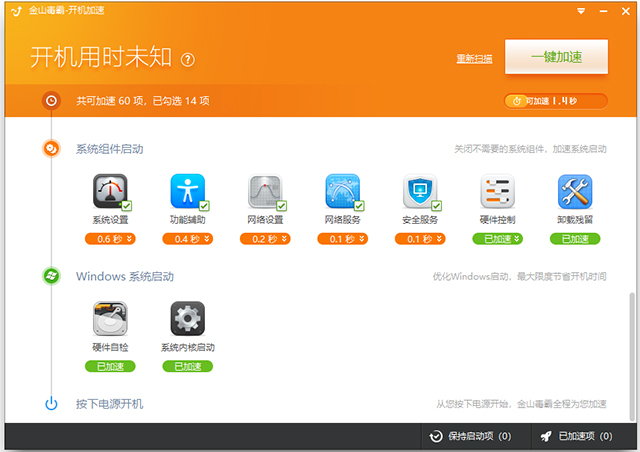Click the help question mark beside 开机用时未知
Image resolution: width=640 pixels, height=452 pixels.
point(188,60)
